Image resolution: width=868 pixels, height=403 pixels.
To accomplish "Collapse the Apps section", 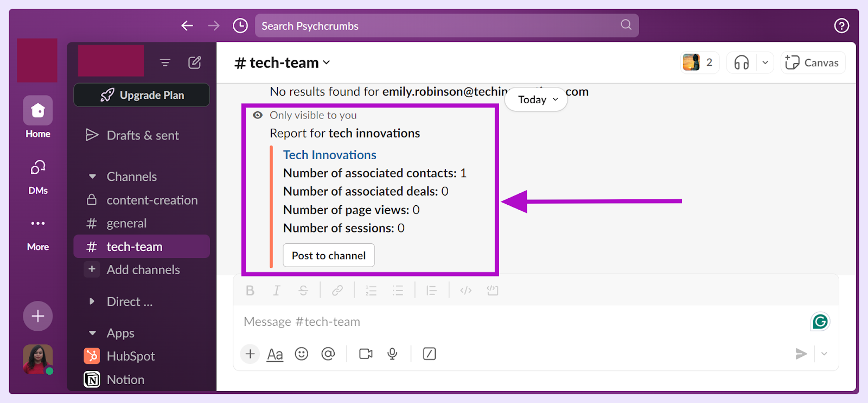I will pyautogui.click(x=92, y=333).
